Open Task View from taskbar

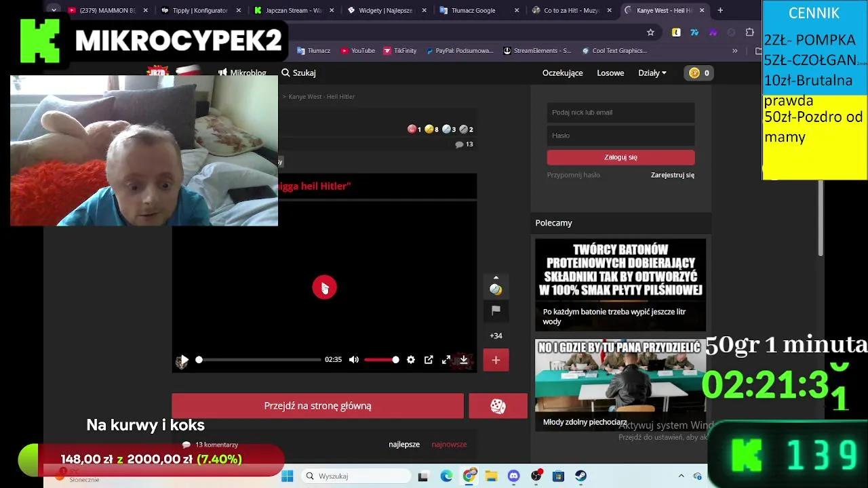click(x=423, y=476)
